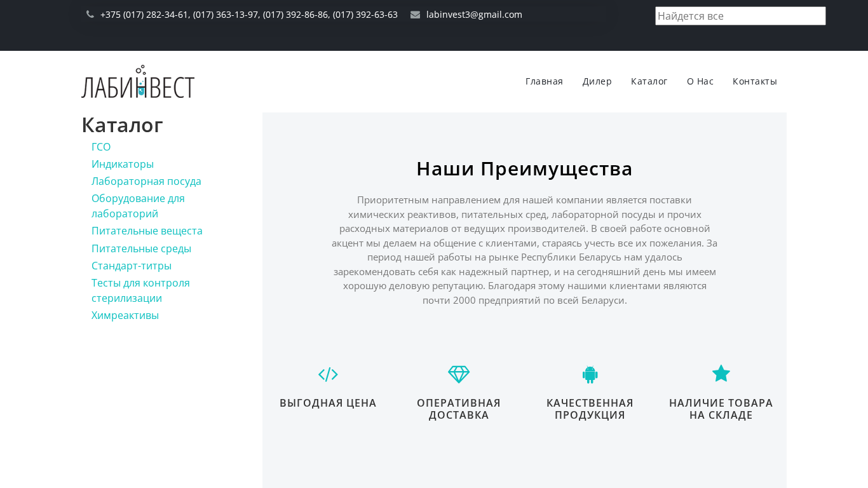The width and height of the screenshot is (868, 488).
Task: Select Питательные вещеста category
Action: click(x=147, y=231)
